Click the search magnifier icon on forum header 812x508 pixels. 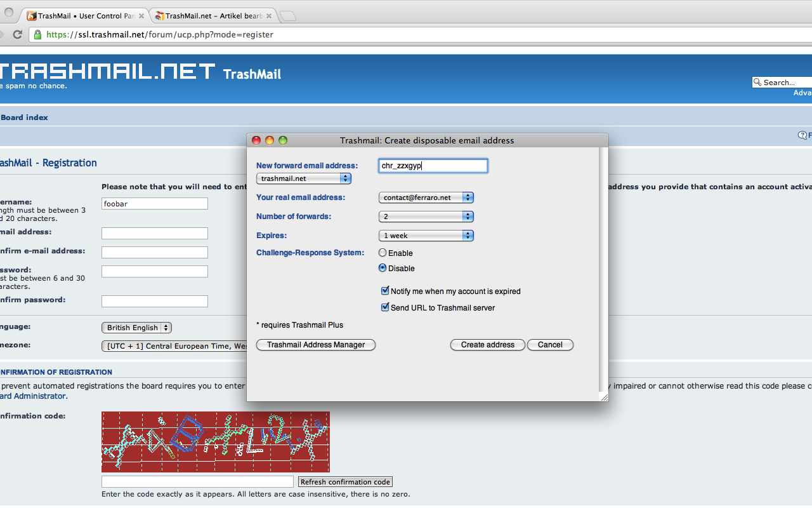coord(757,83)
